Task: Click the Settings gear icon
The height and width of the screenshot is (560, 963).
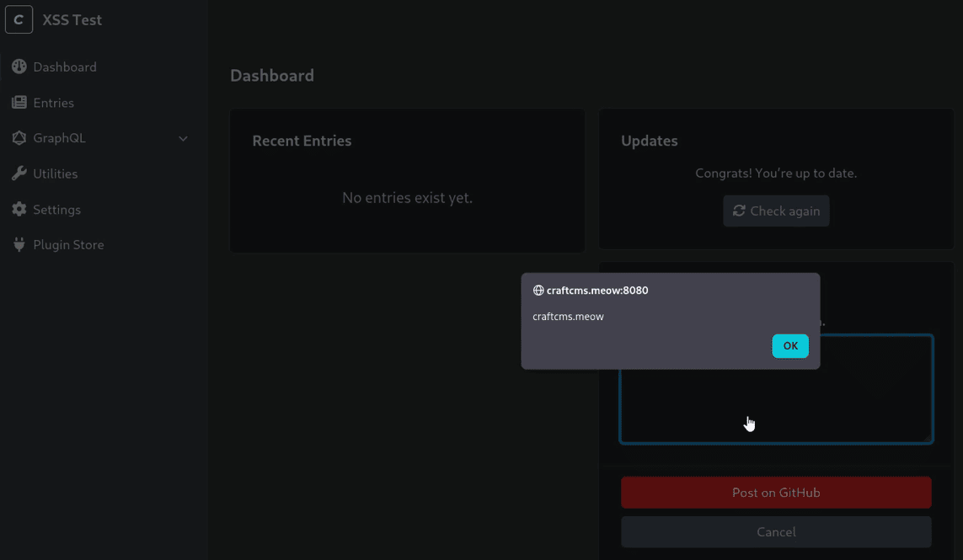Action: click(19, 209)
